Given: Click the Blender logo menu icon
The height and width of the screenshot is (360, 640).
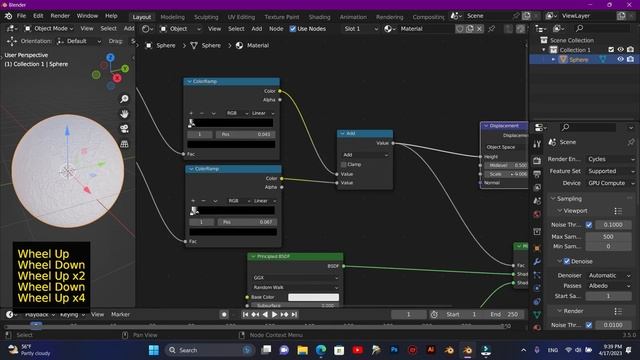Looking at the screenshot, I should tap(8, 16).
